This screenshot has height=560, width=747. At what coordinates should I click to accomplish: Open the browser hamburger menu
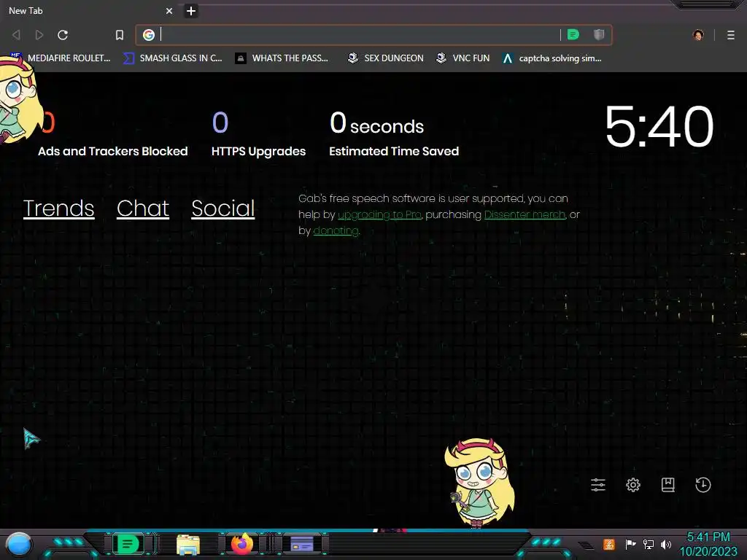click(x=731, y=35)
